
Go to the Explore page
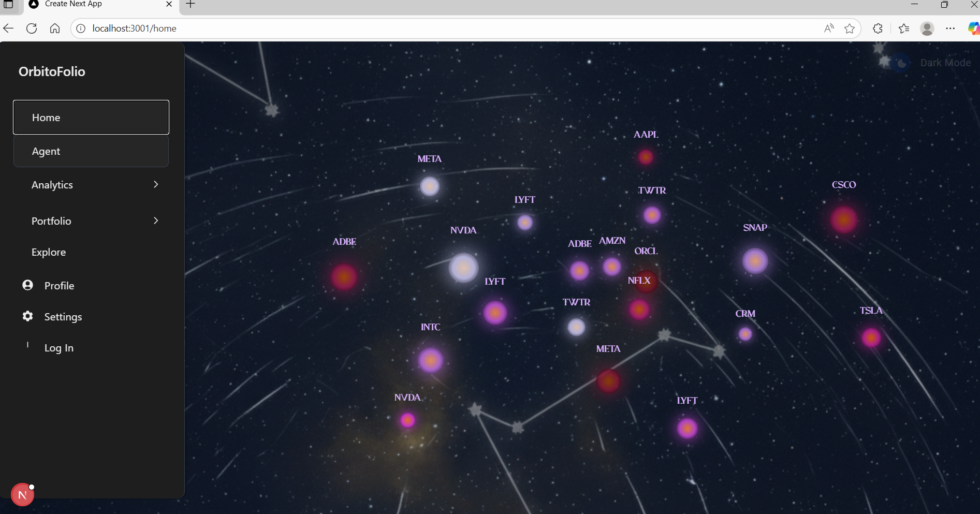(49, 252)
